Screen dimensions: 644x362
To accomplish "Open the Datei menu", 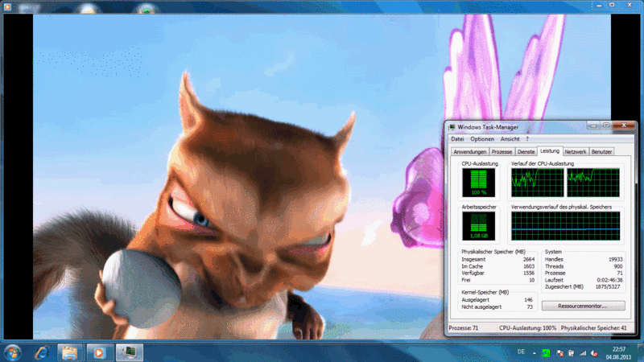I will pyautogui.click(x=457, y=139).
